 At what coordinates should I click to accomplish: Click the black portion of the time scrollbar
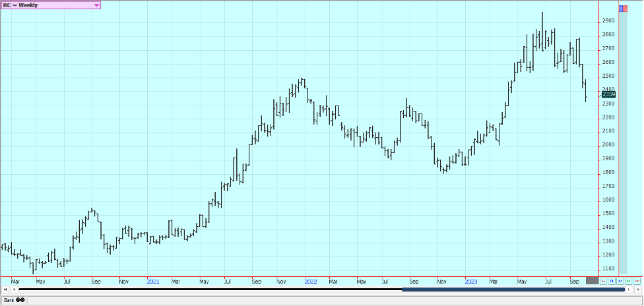[x=210, y=290]
